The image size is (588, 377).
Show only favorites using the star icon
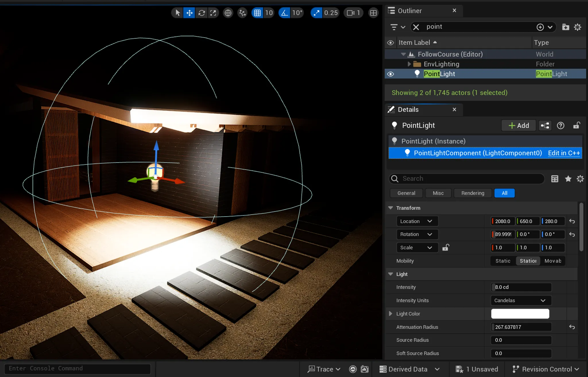coord(568,179)
